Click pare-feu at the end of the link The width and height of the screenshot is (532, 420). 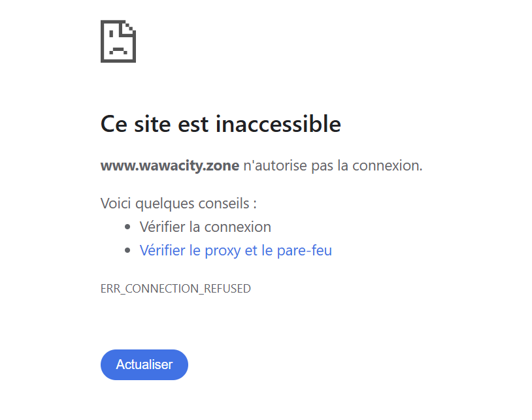305,251
